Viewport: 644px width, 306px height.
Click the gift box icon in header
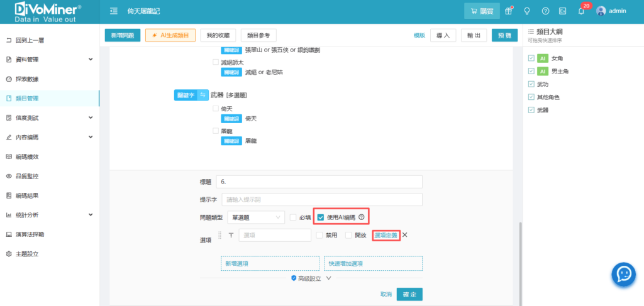point(509,11)
